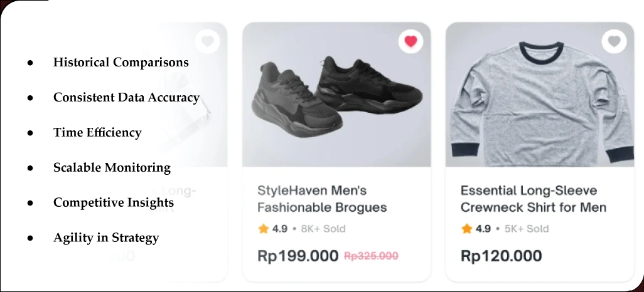
Task: Select the Consistent Data Accuracy bullet
Action: pos(126,97)
